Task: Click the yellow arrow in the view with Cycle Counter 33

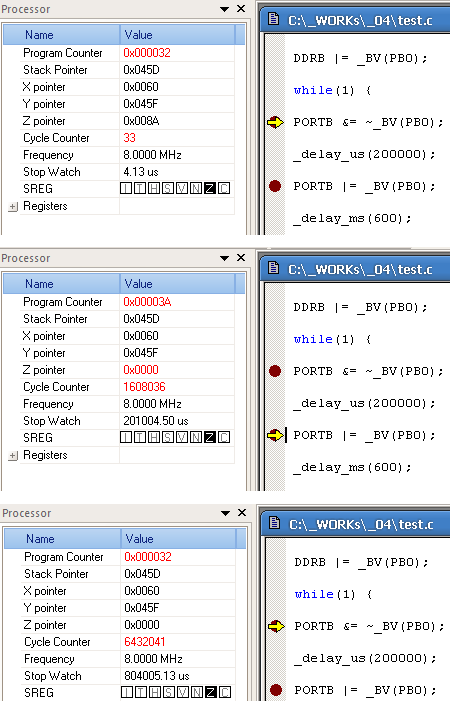Action: click(275, 122)
